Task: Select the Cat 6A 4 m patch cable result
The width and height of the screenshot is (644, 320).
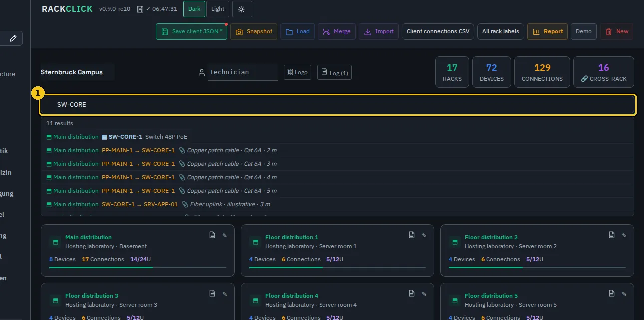Action: click(337, 177)
